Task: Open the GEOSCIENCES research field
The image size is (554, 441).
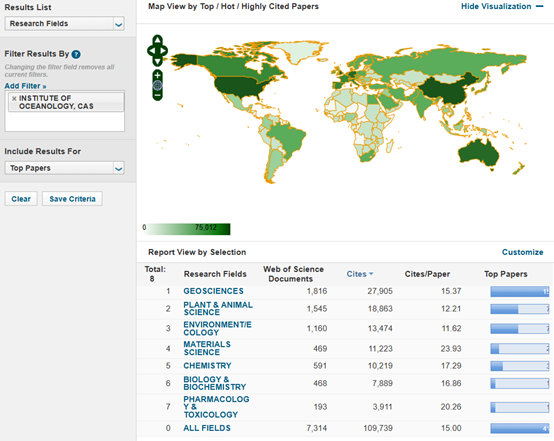Action: (x=213, y=291)
